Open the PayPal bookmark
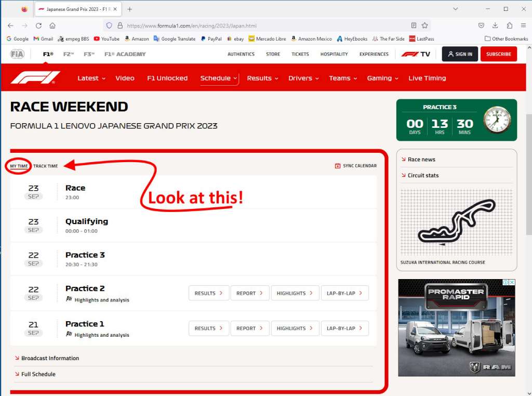This screenshot has width=532, height=396. coord(211,38)
